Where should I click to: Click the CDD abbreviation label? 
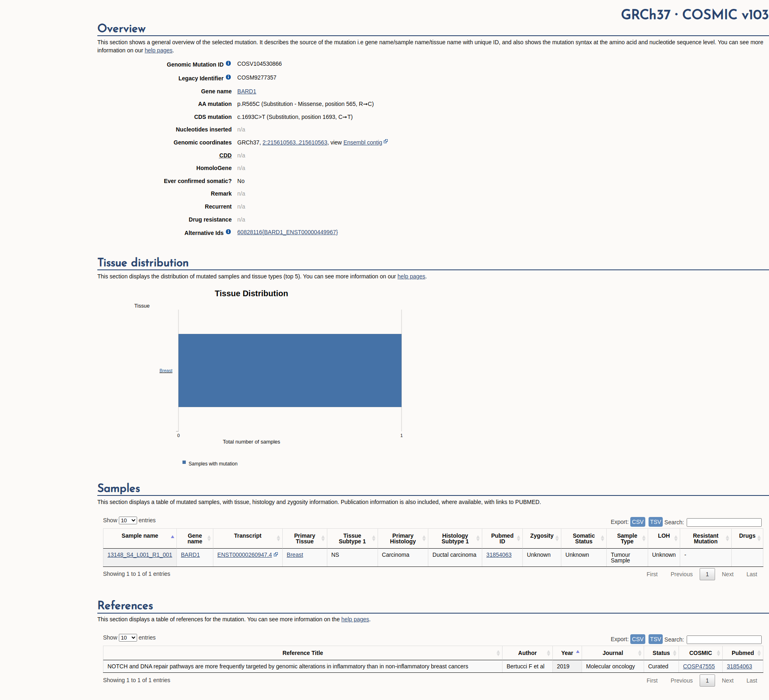226,155
